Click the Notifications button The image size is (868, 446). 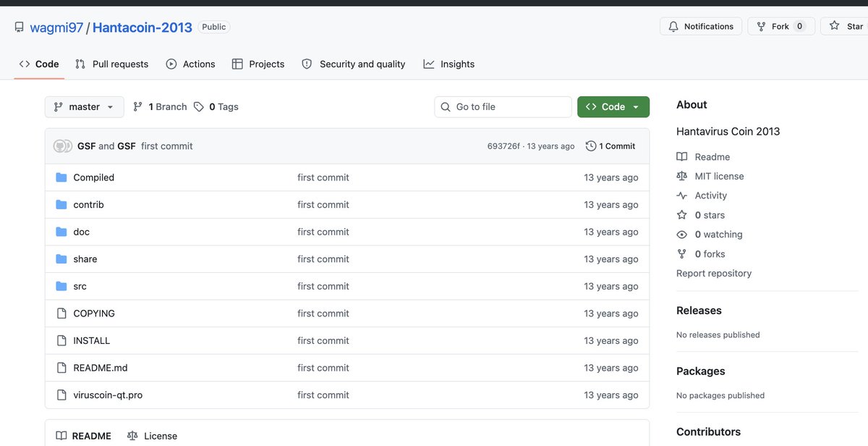[x=701, y=26]
